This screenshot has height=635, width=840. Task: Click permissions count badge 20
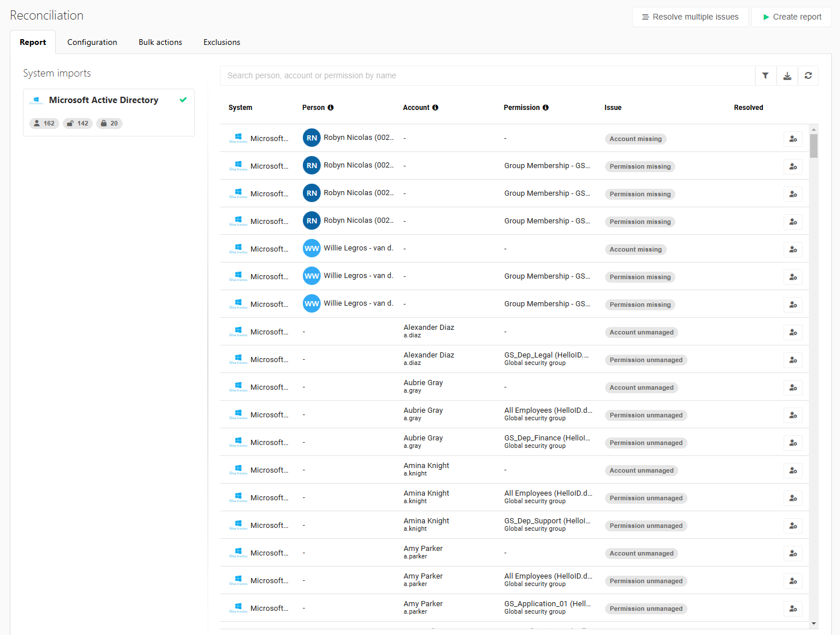tap(109, 123)
